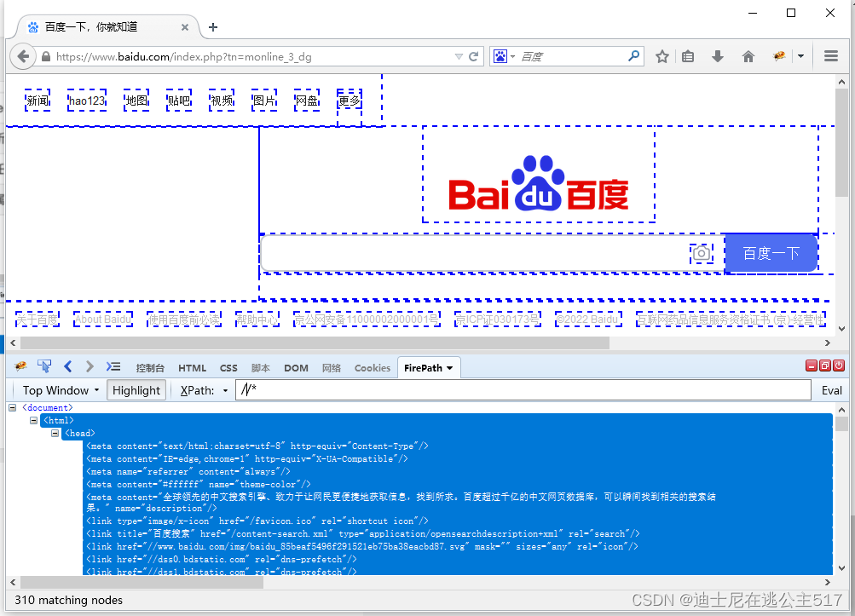Activate the element inspect pointer icon
This screenshot has width=855, height=616.
(44, 366)
